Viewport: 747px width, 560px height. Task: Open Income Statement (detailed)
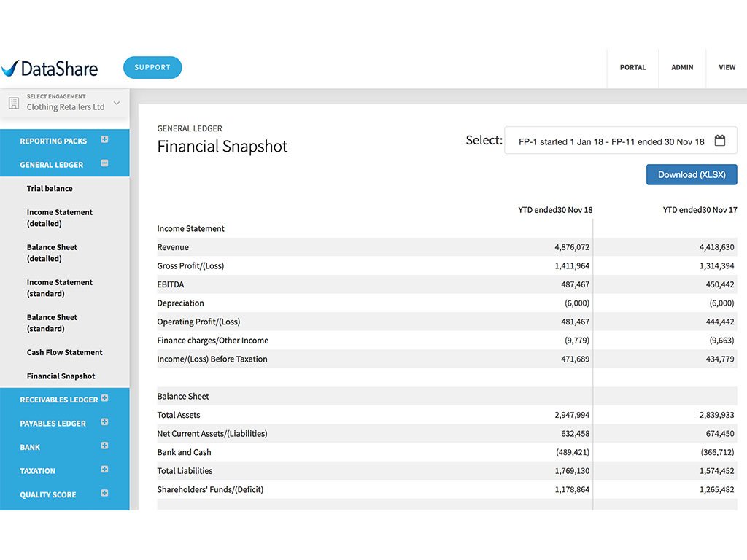coord(60,218)
